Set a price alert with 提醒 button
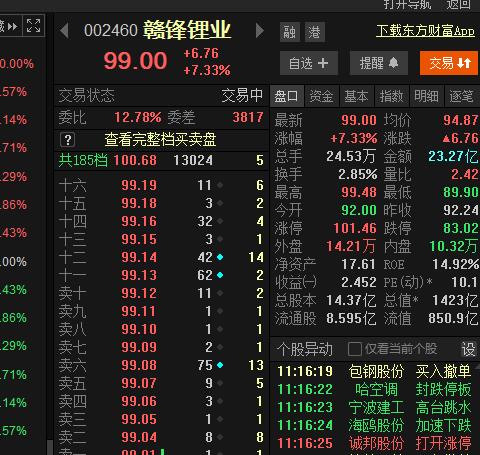The height and width of the screenshot is (455, 480). tap(379, 63)
